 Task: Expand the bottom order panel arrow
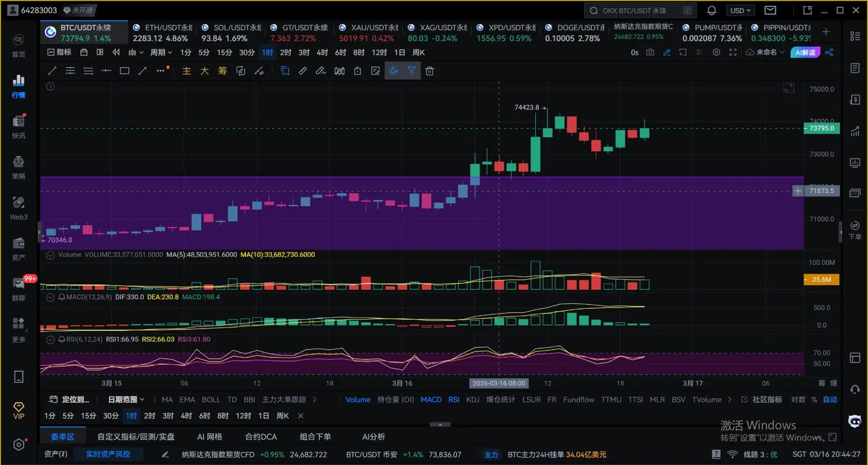440,425
